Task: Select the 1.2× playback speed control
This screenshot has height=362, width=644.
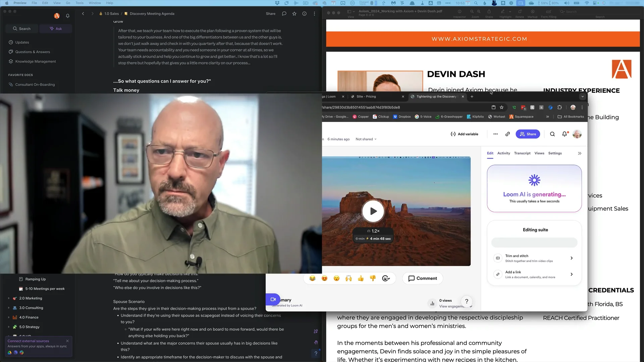Action: [373, 231]
